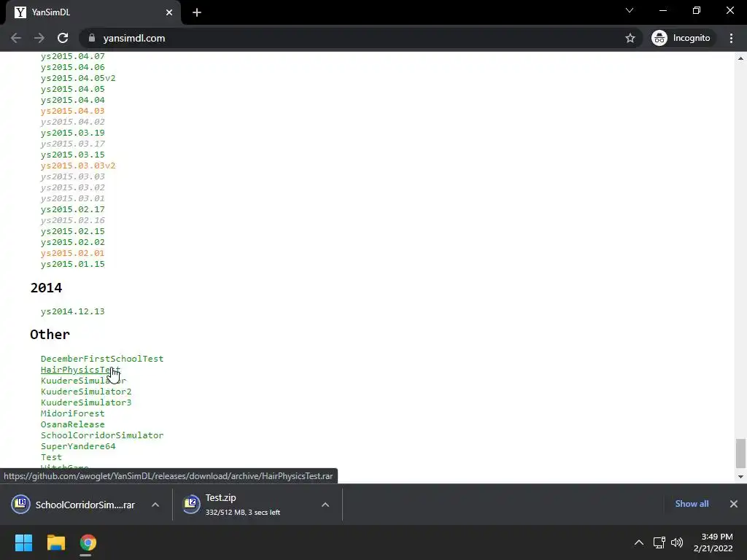
Task: Select the "2014" section heading
Action: tap(46, 287)
